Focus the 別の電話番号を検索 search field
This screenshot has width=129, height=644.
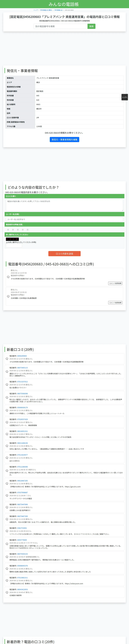click(60, 26)
